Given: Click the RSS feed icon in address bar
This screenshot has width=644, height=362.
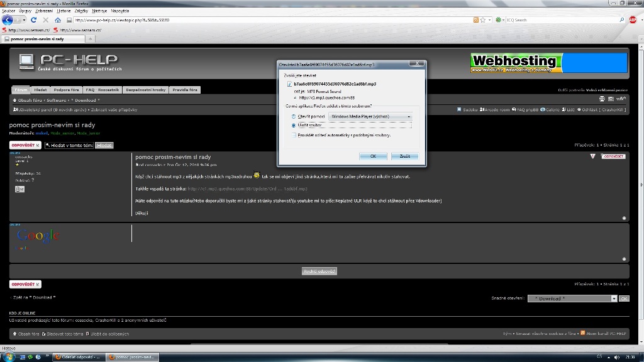Looking at the screenshot, I should click(x=476, y=19).
